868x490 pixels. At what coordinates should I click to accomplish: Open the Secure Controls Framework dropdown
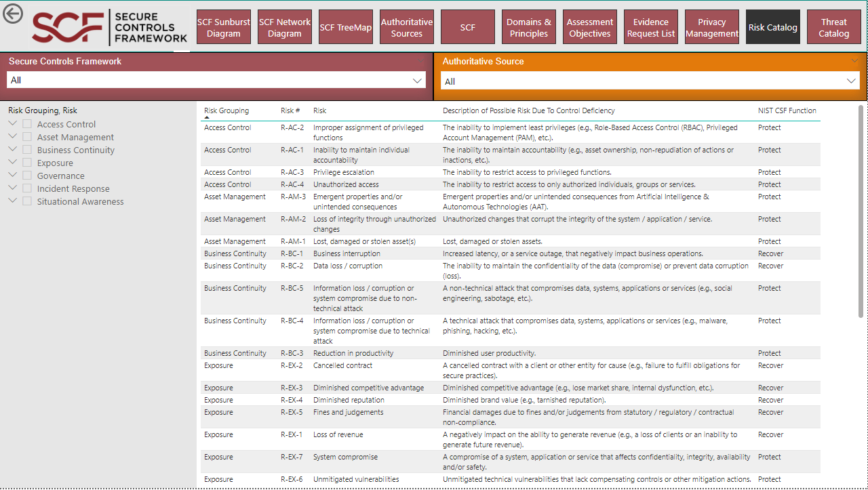pyautogui.click(x=418, y=79)
